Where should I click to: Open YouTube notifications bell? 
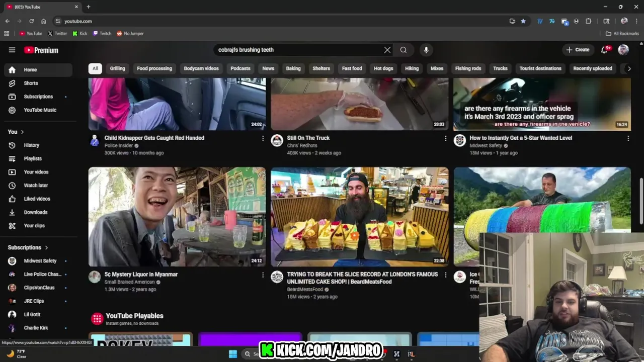click(605, 49)
